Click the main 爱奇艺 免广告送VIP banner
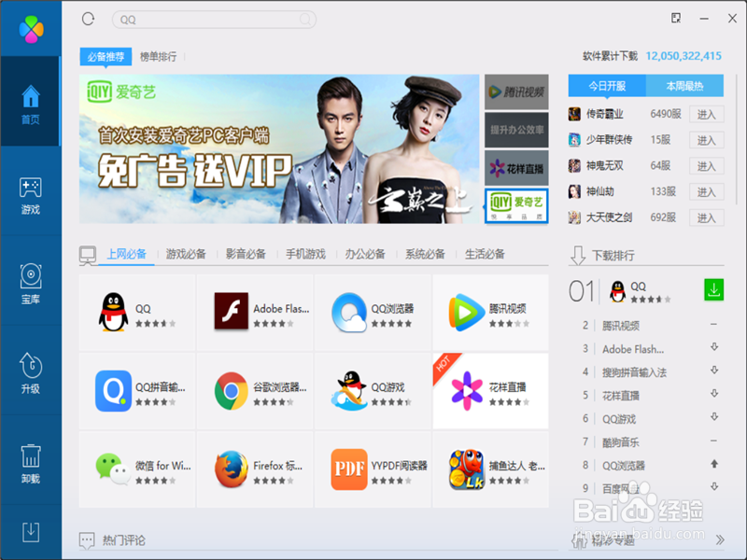Screen dimensions: 747x560 (x=279, y=148)
